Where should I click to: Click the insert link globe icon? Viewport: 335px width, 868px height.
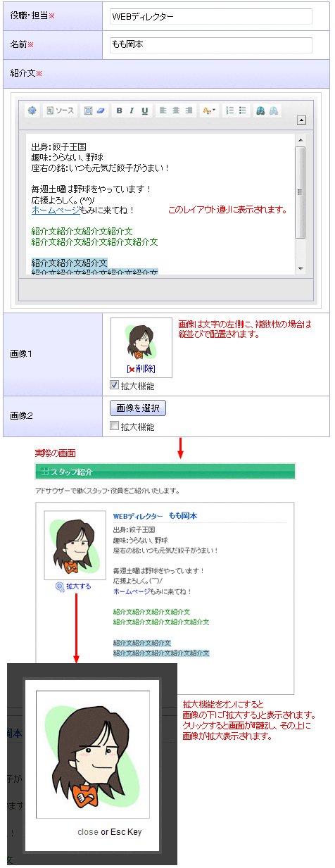tap(260, 111)
